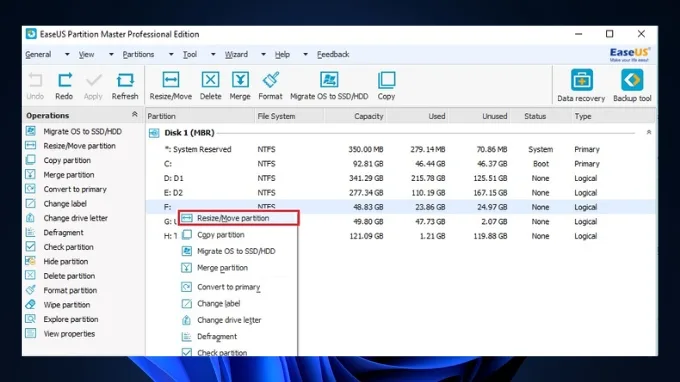680x382 pixels.
Task: Collapse the Operations panel
Action: (134, 114)
